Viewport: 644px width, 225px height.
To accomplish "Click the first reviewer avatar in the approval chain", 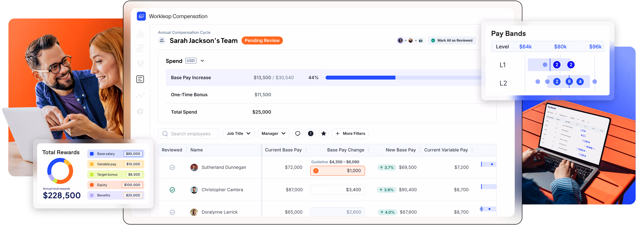I will [400, 41].
